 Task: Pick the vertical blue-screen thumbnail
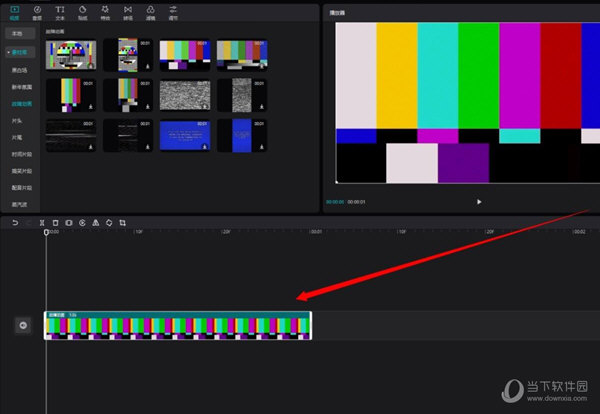pyautogui.click(x=242, y=135)
